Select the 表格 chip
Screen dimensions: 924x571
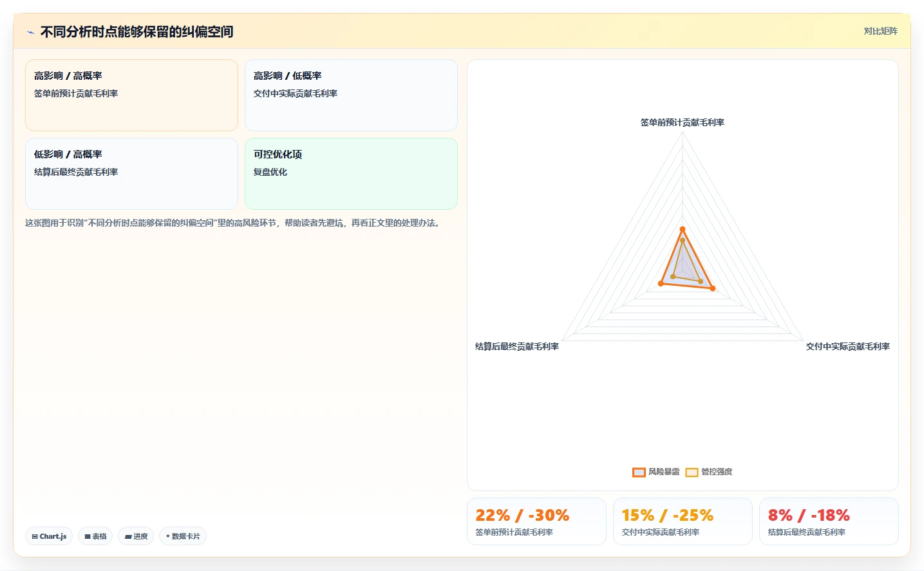click(95, 536)
